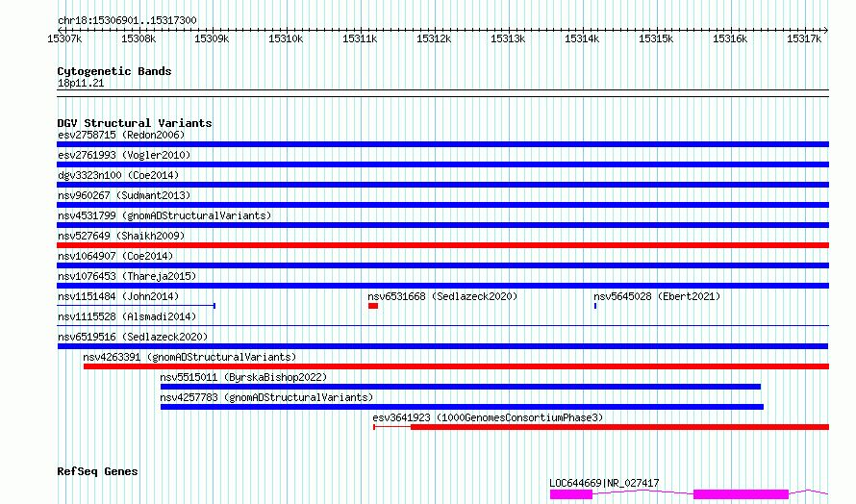Select nsv4257783 gnomAD blue bar
This screenshot has height=504, width=856.
[x=462, y=407]
